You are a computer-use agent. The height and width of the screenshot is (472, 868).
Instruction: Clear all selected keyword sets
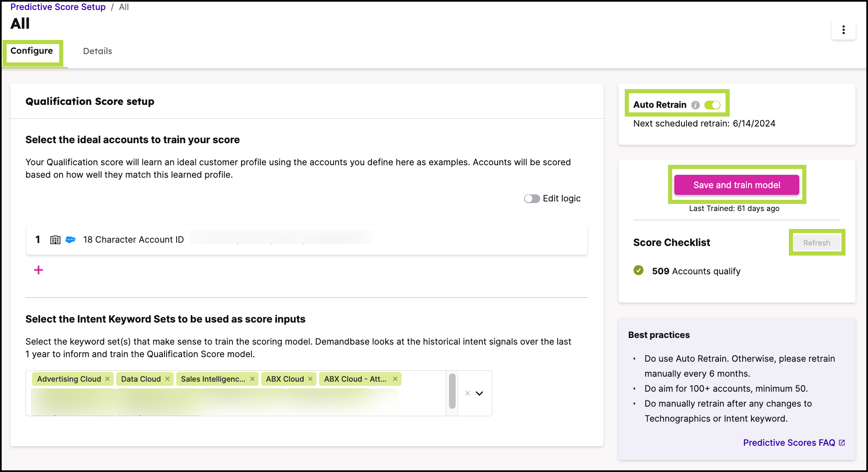[x=467, y=393]
